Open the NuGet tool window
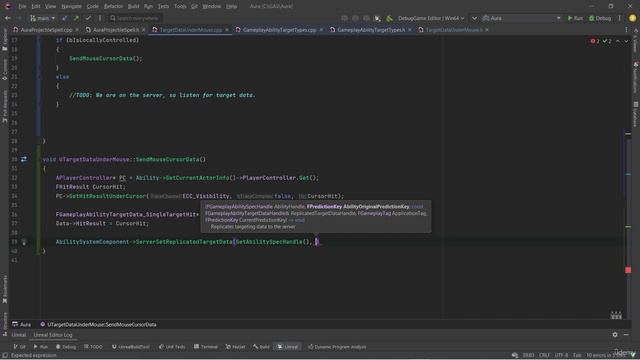This screenshot has height=360, width=640. tap(236, 347)
